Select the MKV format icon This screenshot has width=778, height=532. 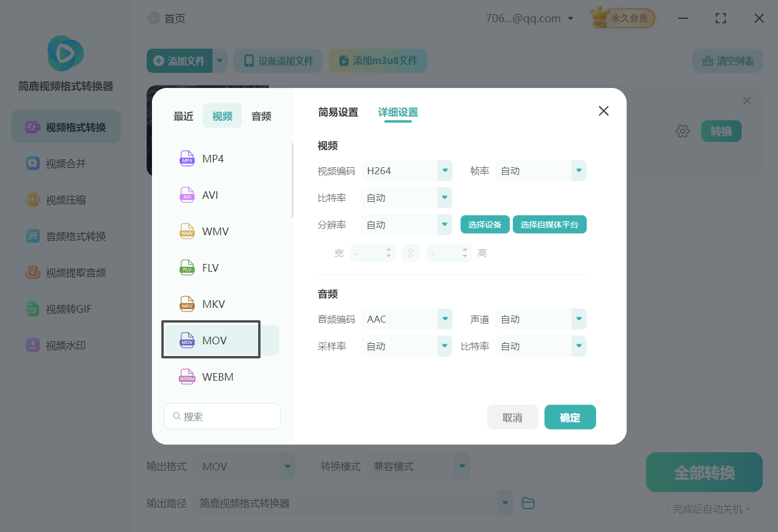click(187, 303)
